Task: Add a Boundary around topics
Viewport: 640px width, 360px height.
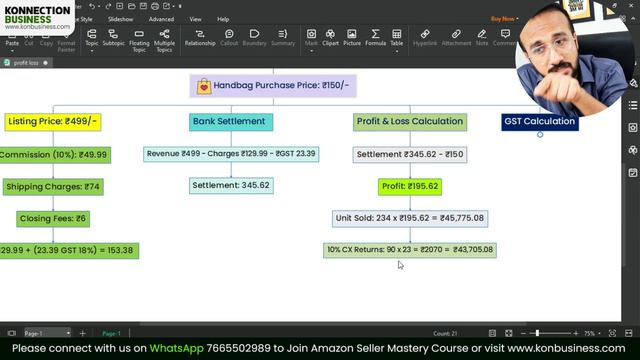Action: coord(254,38)
